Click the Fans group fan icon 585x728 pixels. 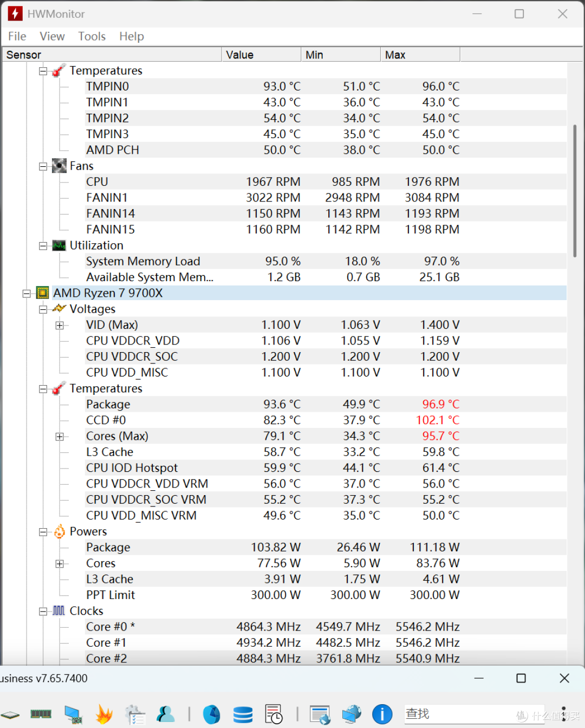point(59,166)
